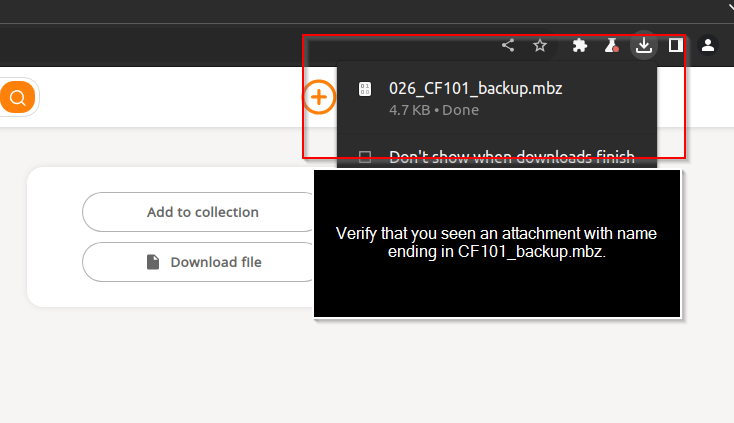Click the orange plus circle icon
This screenshot has height=423, width=734.
coord(319,97)
